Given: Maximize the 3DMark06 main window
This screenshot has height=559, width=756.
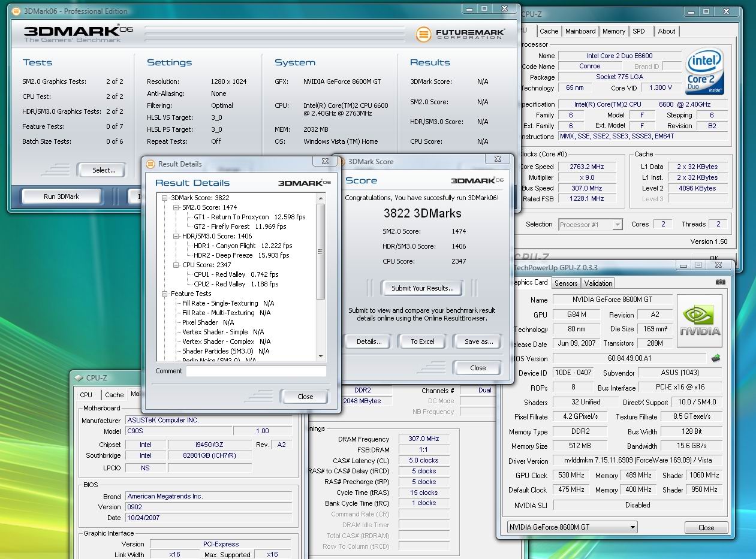Looking at the screenshot, I should pyautogui.click(x=484, y=8).
